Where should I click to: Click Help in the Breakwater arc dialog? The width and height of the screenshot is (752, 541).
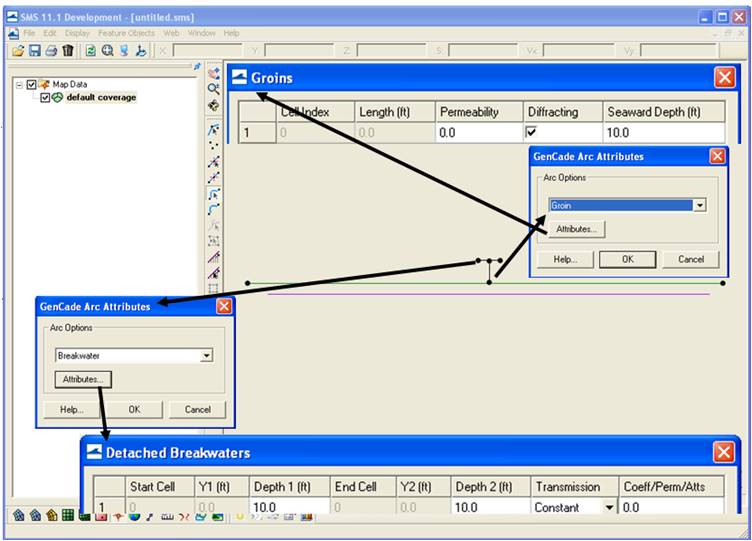pos(72,409)
